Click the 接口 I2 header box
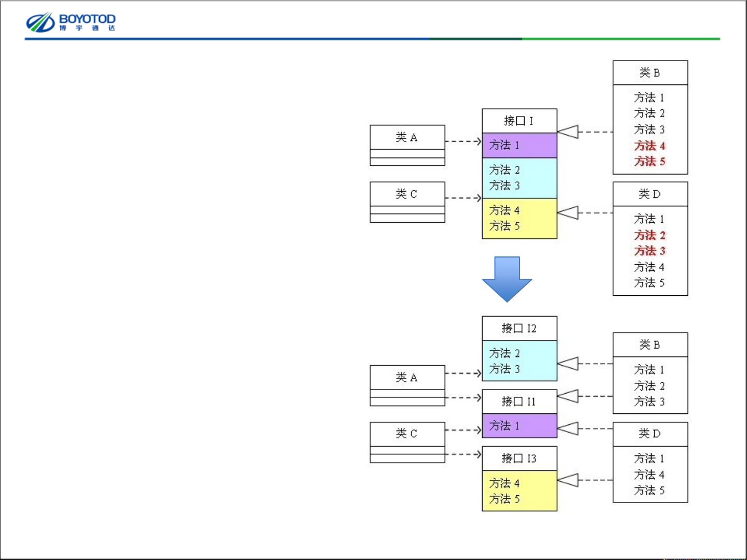The width and height of the screenshot is (747, 560). coord(519,328)
